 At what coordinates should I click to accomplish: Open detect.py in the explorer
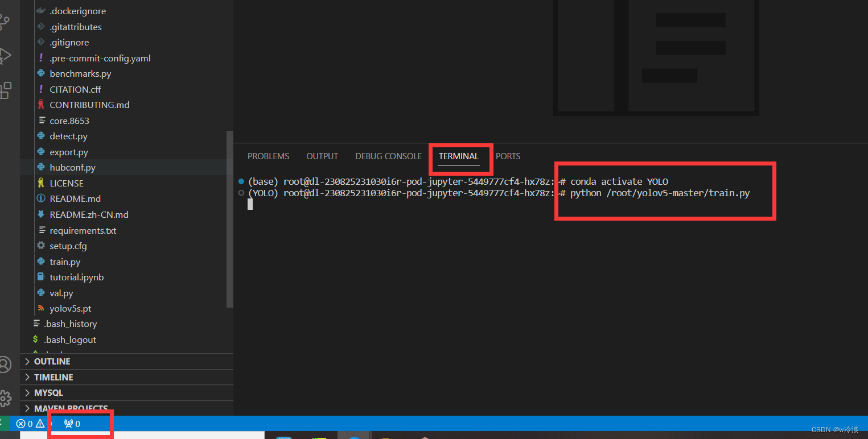tap(68, 136)
